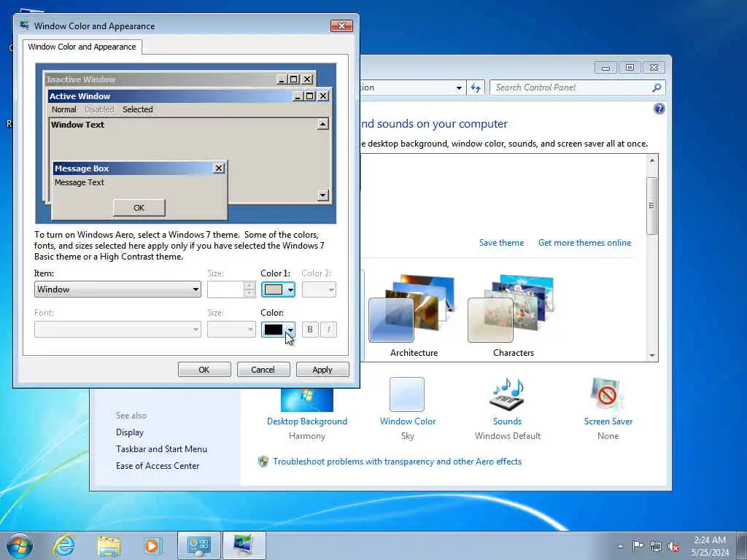Click preview Inactive Window minimize icon
The width and height of the screenshot is (747, 560).
pyautogui.click(x=282, y=79)
